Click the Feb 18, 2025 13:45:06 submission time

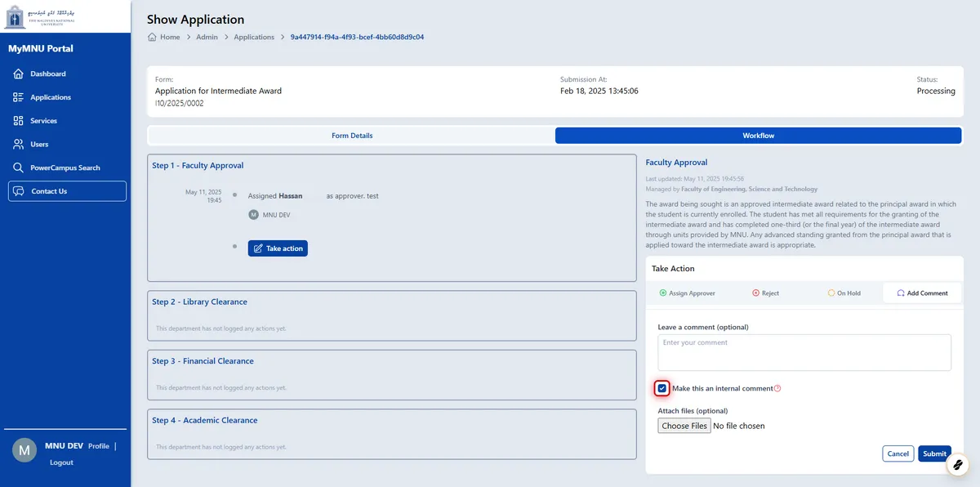[x=599, y=91]
